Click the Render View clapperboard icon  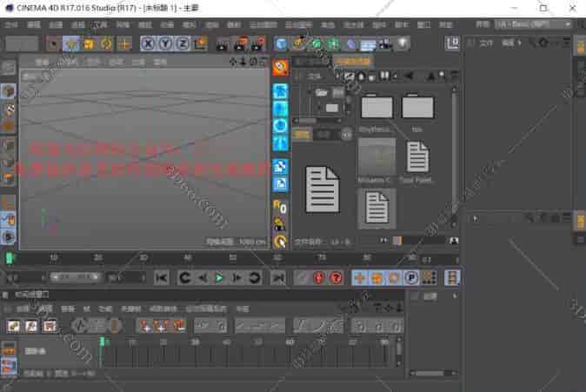pos(223,44)
